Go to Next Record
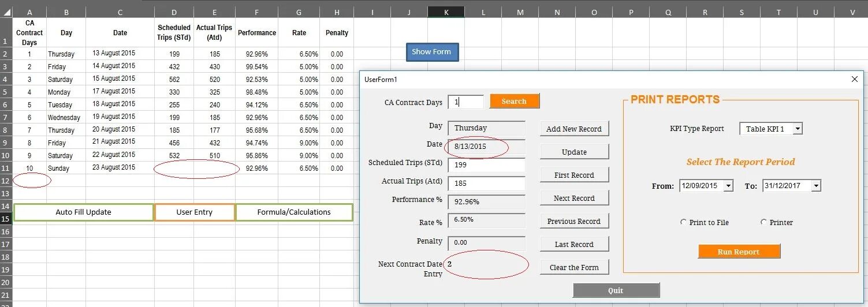 (574, 198)
